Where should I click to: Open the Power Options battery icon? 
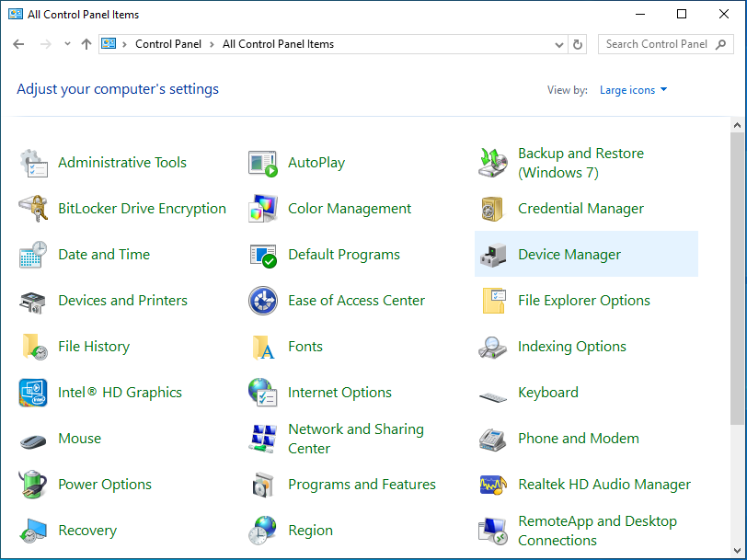pyautogui.click(x=33, y=485)
